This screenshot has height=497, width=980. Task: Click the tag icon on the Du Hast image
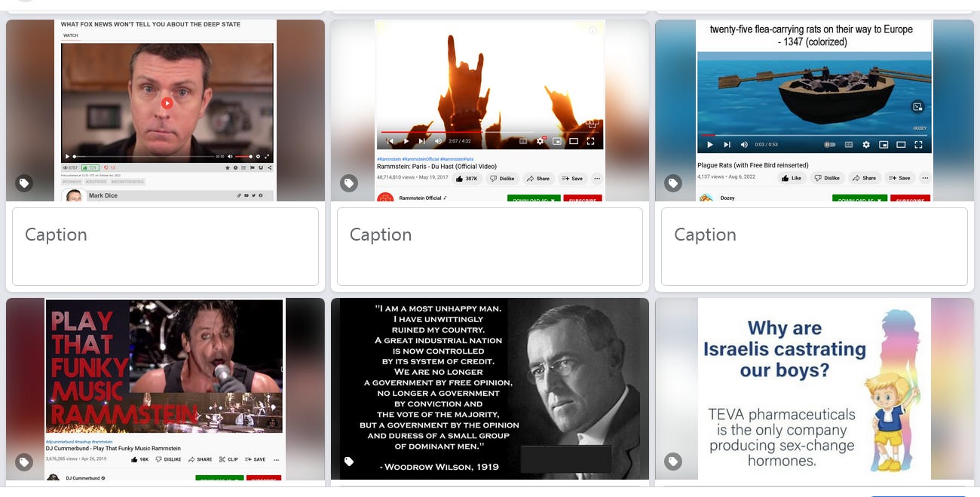[x=349, y=183]
